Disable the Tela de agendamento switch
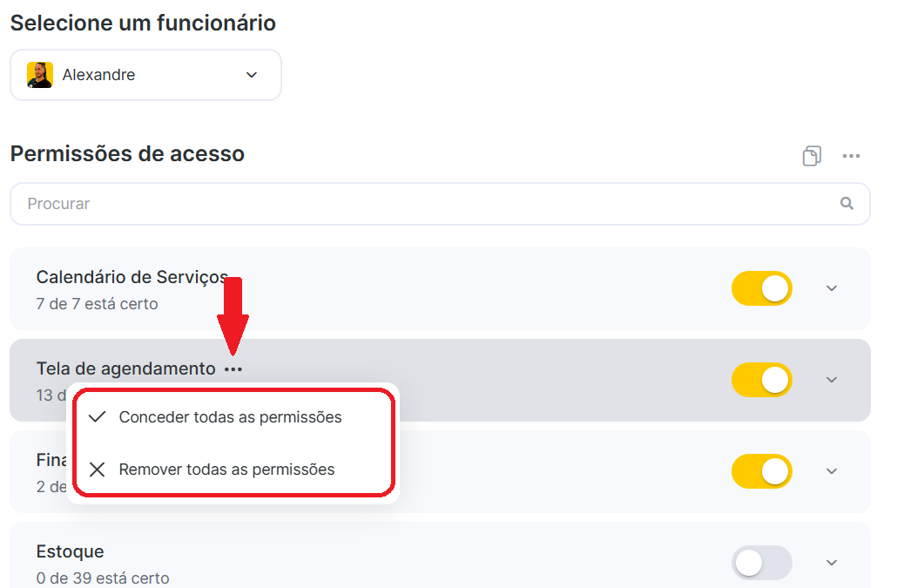Viewport: 924px width, 588px height. [x=761, y=380]
